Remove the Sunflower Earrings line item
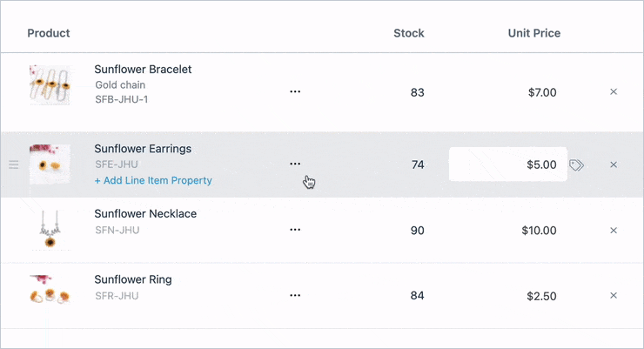The width and height of the screenshot is (644, 349). tap(614, 164)
